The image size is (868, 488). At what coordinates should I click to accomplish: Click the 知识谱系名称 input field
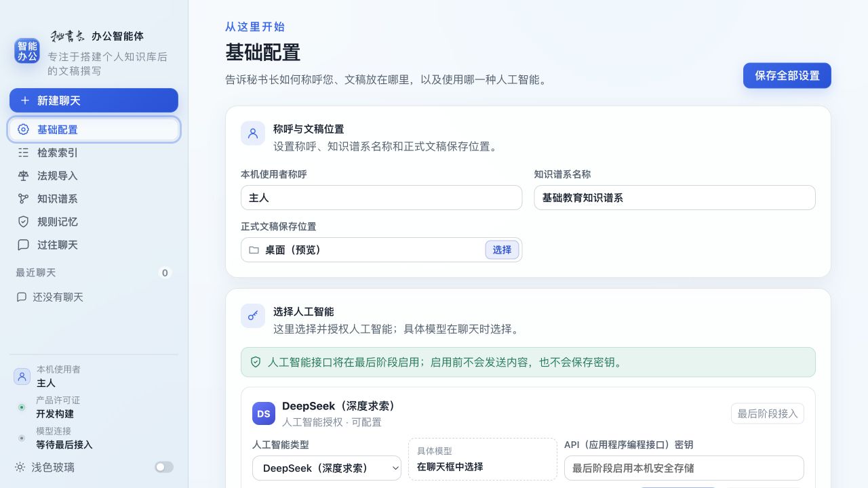[x=675, y=198]
